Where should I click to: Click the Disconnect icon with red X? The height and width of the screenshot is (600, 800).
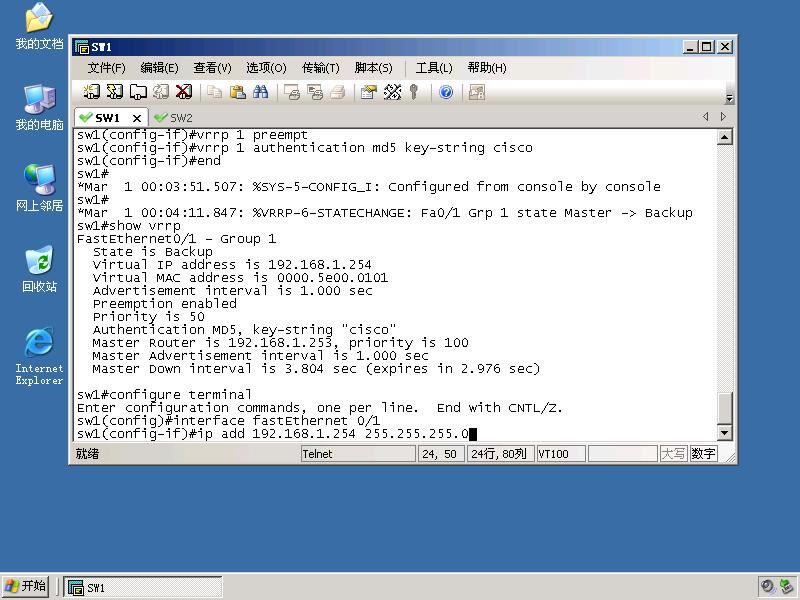(x=184, y=92)
